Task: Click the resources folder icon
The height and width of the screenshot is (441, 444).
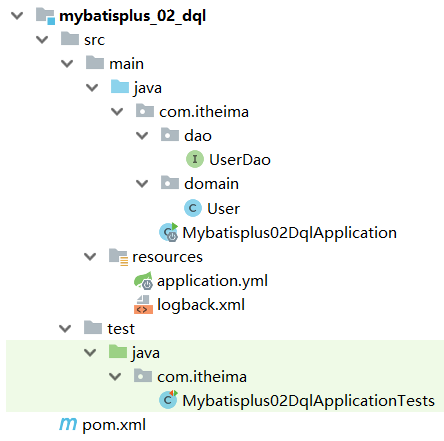Action: coord(118,257)
